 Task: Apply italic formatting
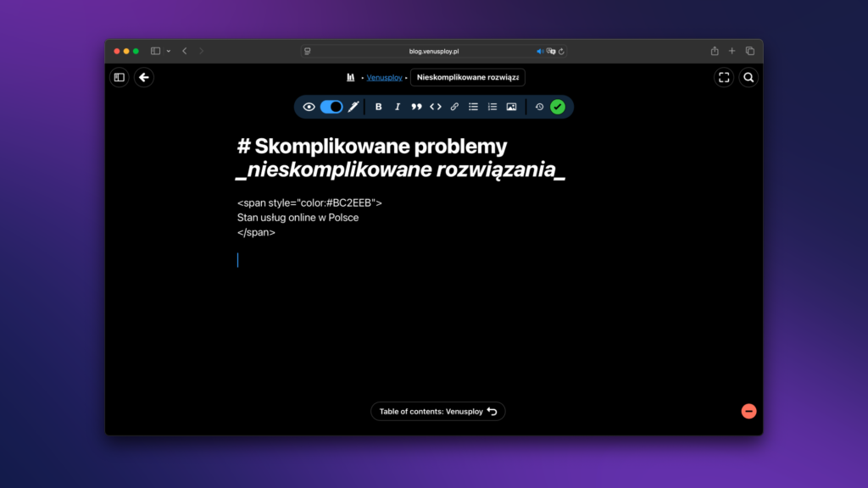(x=398, y=107)
